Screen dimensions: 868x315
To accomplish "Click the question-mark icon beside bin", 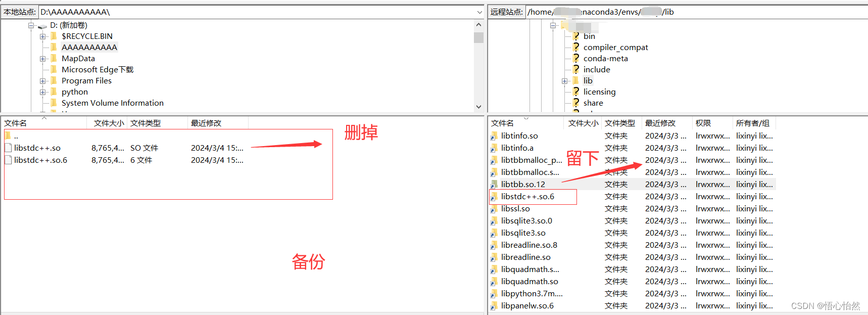I will click(x=576, y=36).
